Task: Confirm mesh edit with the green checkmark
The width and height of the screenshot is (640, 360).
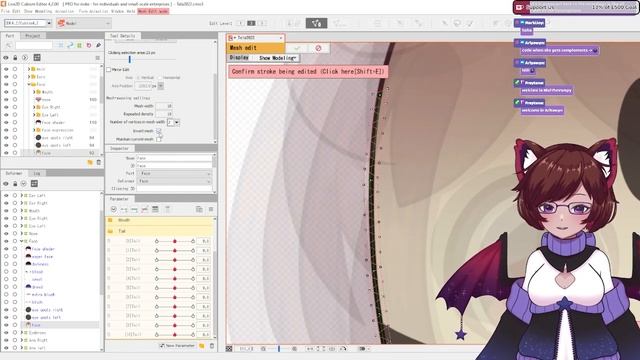Action: [297, 48]
